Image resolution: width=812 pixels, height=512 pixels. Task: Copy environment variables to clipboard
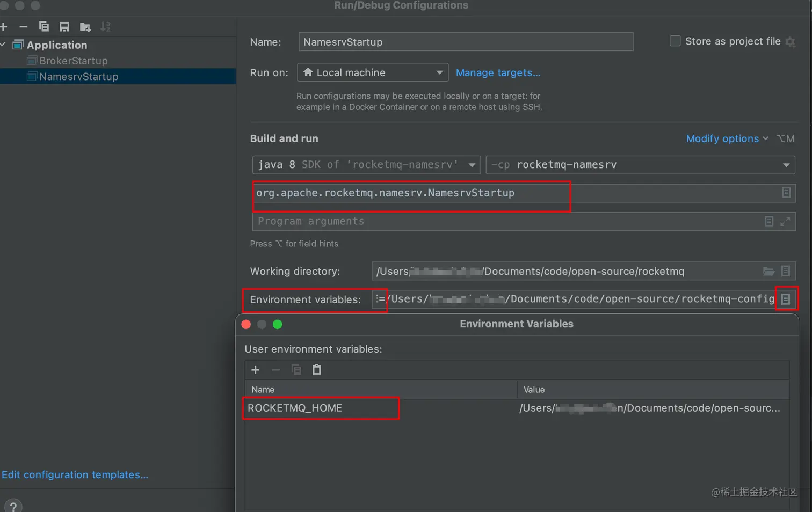tap(296, 369)
